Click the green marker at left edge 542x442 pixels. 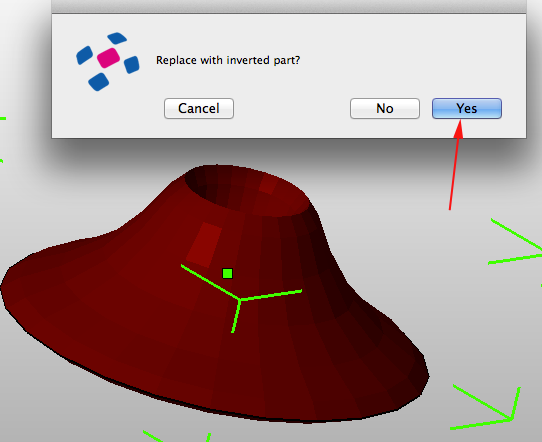3,119
